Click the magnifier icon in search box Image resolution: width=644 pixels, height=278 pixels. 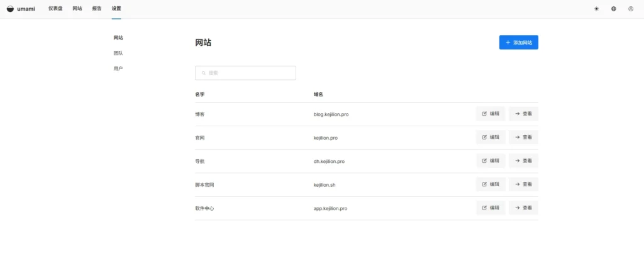204,73
